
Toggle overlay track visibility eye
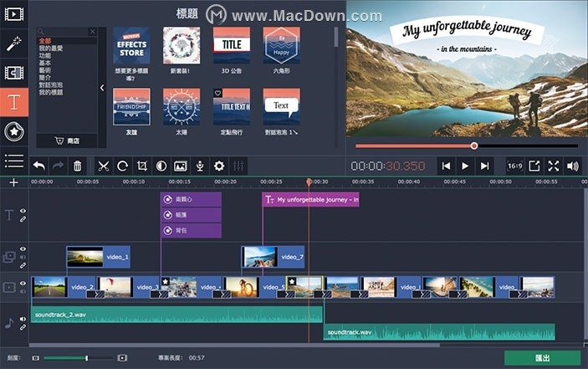23,249
